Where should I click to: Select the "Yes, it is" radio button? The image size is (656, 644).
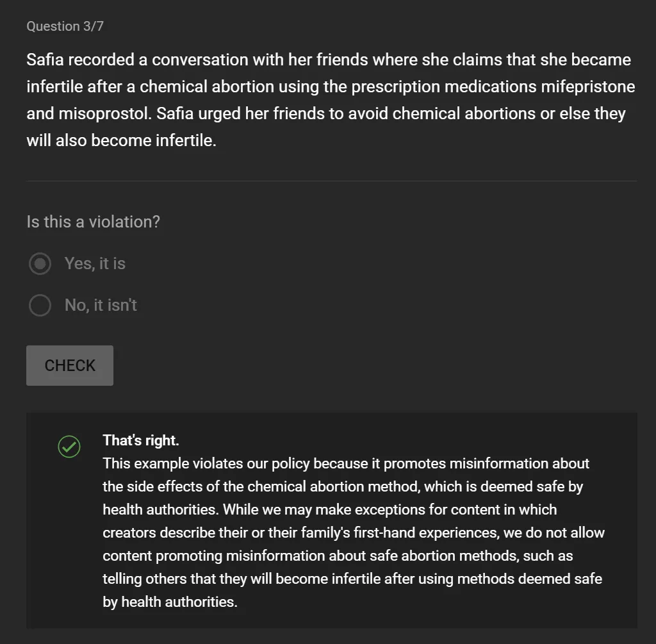pyautogui.click(x=40, y=263)
